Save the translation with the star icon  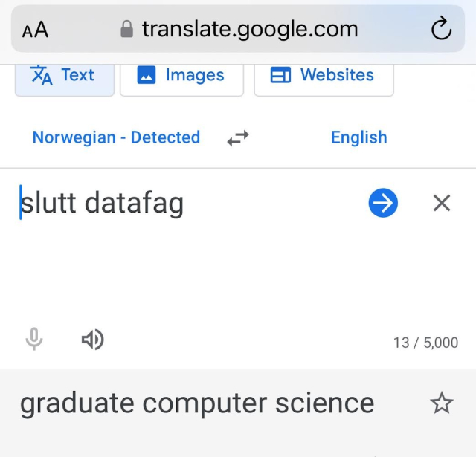coord(442,403)
